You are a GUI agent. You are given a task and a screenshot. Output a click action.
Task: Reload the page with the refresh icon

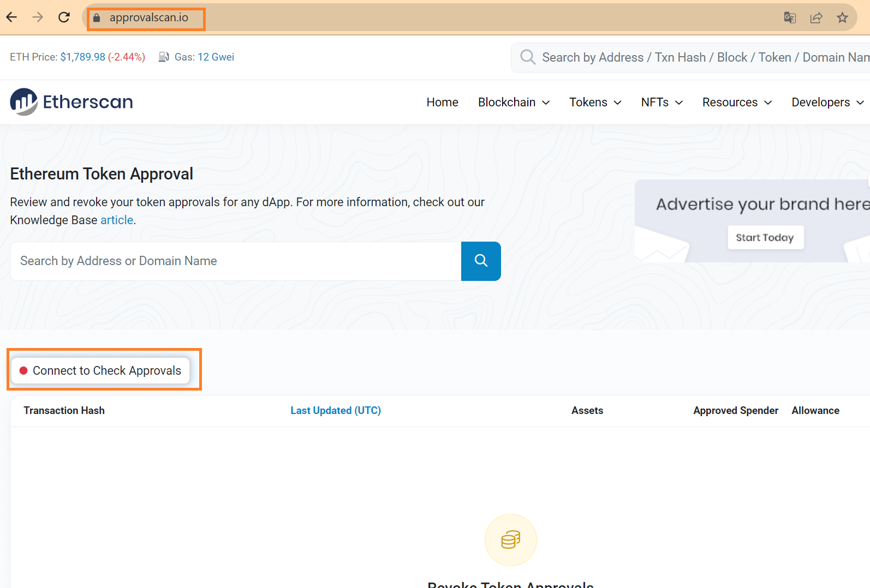(x=64, y=17)
